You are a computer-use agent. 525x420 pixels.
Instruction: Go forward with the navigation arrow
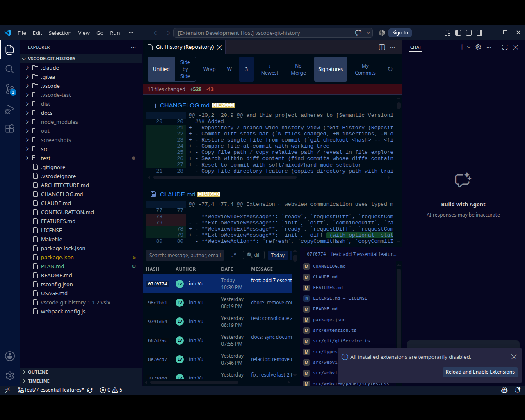point(167,33)
